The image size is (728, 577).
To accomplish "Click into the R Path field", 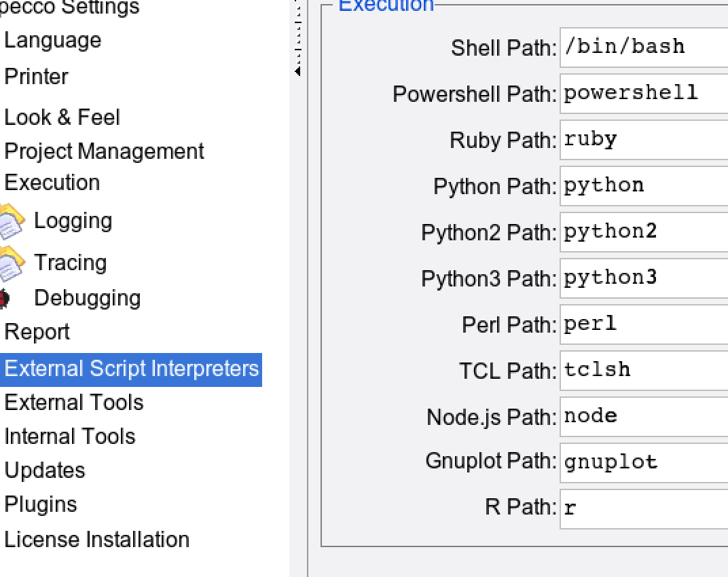I will (x=643, y=508).
